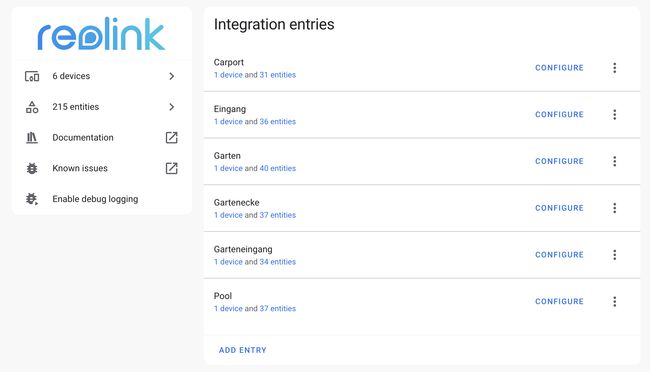Screen dimensions: 650x372
Task: Open the 6 devices list
Action: (x=102, y=76)
